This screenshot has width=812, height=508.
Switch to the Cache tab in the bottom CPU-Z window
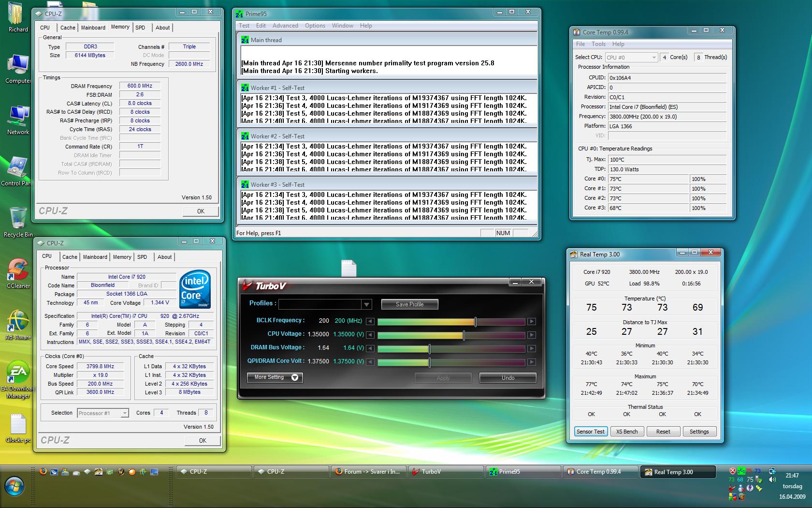point(70,257)
